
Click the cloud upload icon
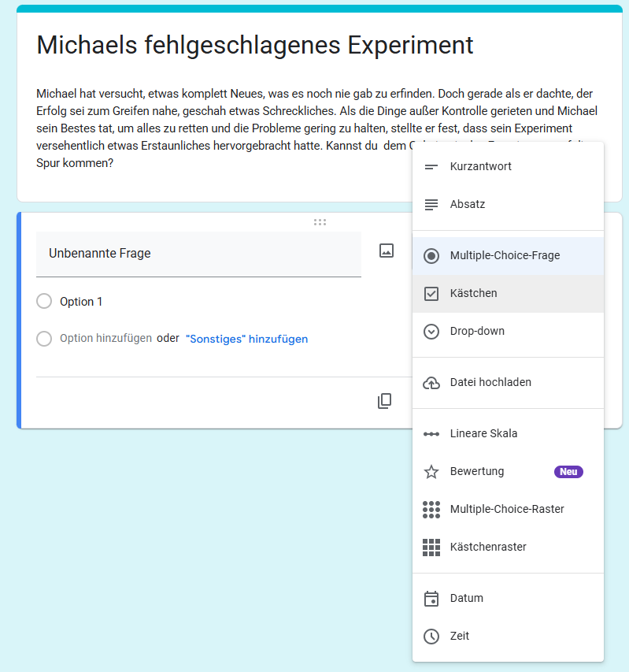point(431,383)
